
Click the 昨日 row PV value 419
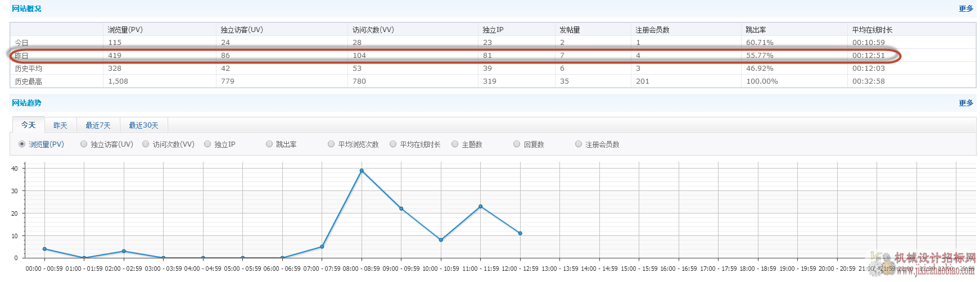[x=115, y=56]
